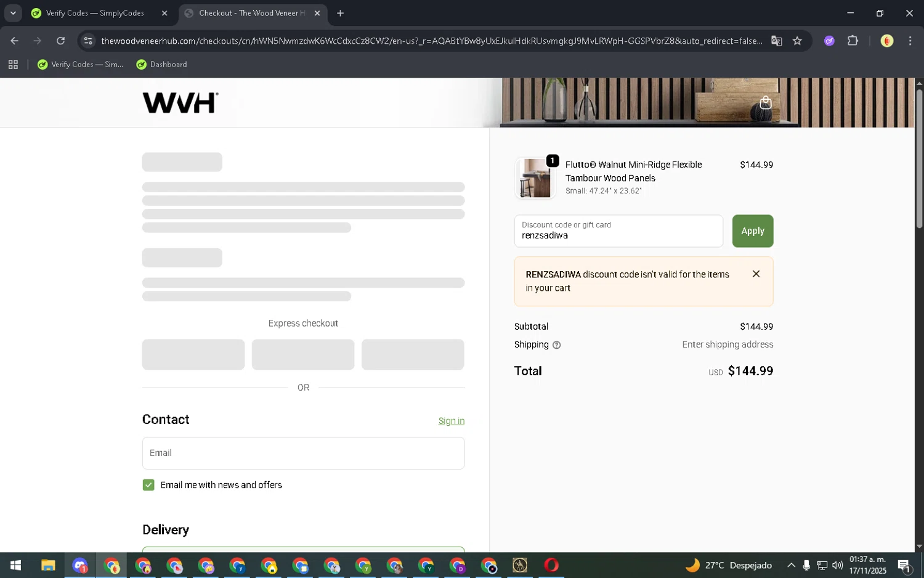
Task: Open the Dashboard bookmark
Action: coord(161,64)
